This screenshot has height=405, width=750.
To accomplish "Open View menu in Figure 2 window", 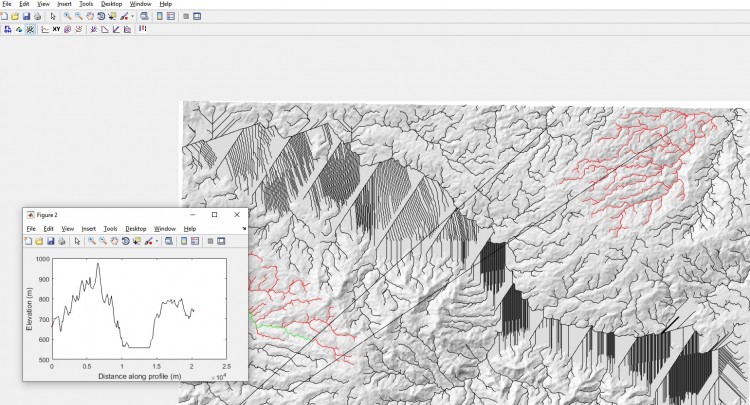I will click(68, 229).
